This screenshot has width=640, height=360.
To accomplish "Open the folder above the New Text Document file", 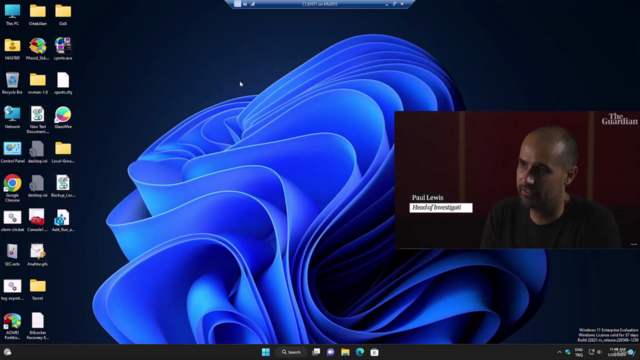I will (38, 83).
